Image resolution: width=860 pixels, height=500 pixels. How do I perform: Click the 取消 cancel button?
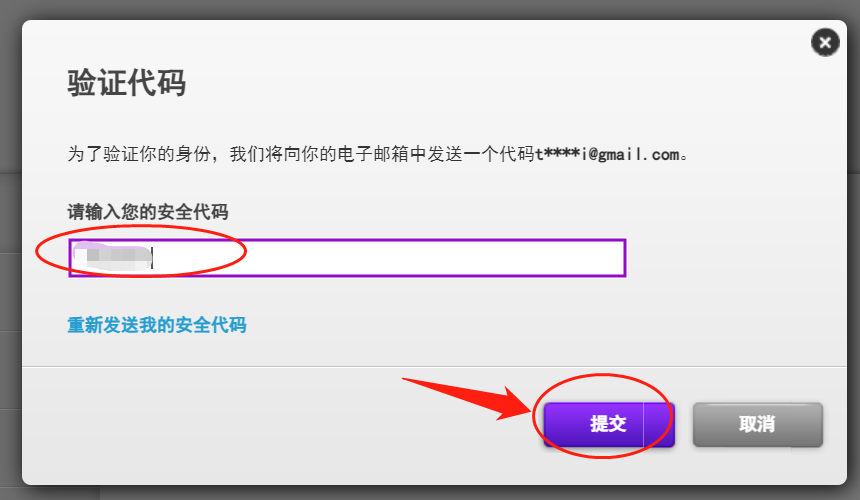[x=757, y=424]
